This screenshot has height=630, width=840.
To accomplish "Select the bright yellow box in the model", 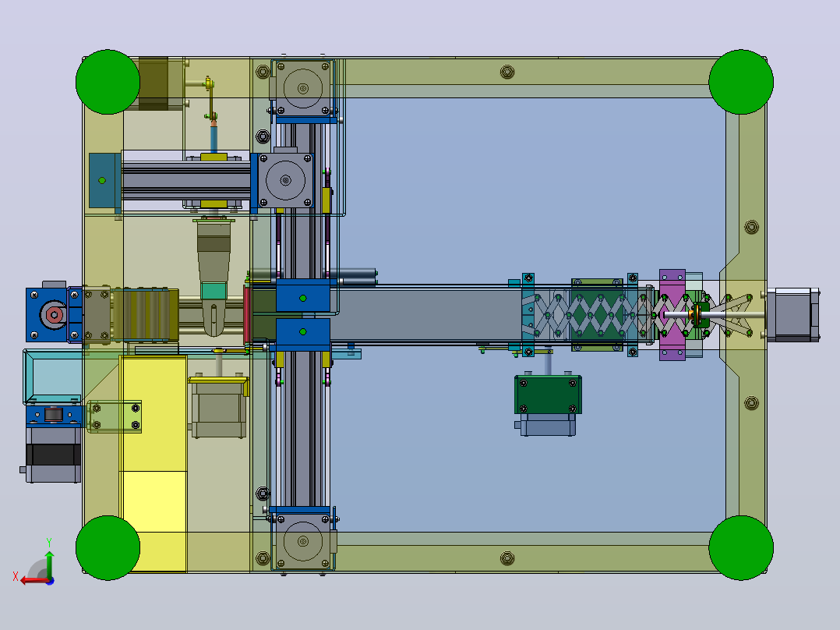I will pyautogui.click(x=154, y=463).
